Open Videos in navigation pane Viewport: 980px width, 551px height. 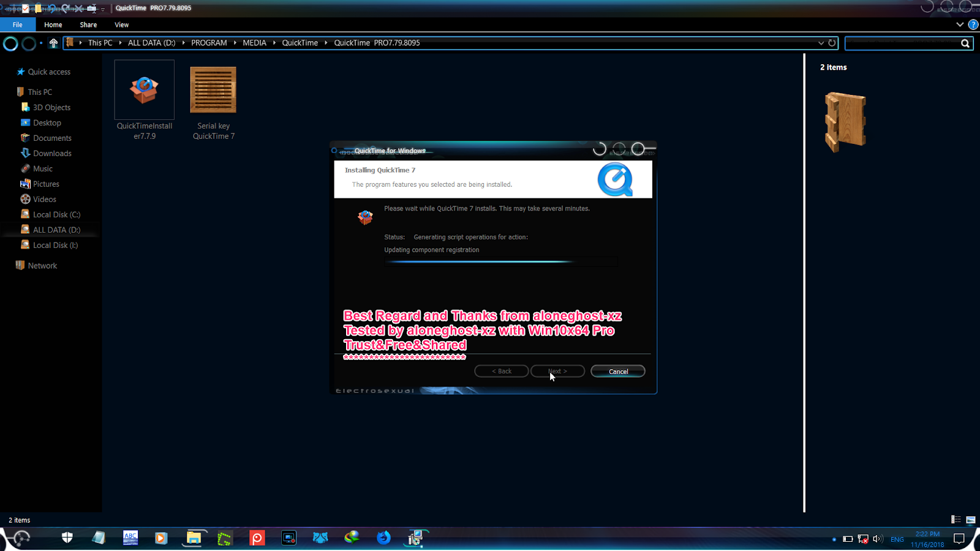coord(44,199)
